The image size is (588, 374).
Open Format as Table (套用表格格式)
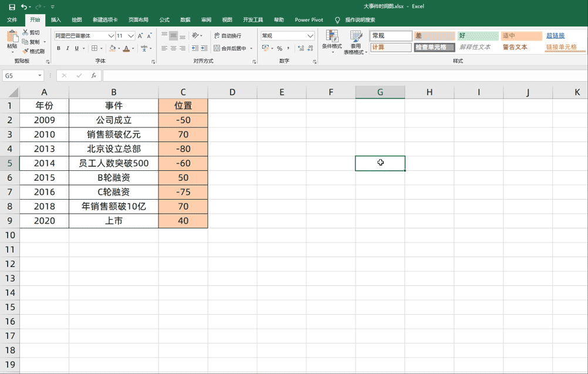356,42
